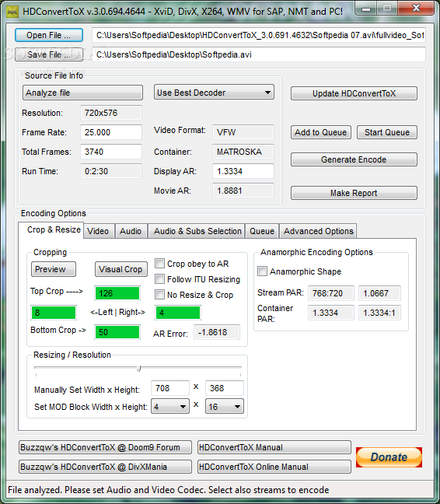Switch to the Video tab
Image resolution: width=440 pixels, height=504 pixels.
98,231
